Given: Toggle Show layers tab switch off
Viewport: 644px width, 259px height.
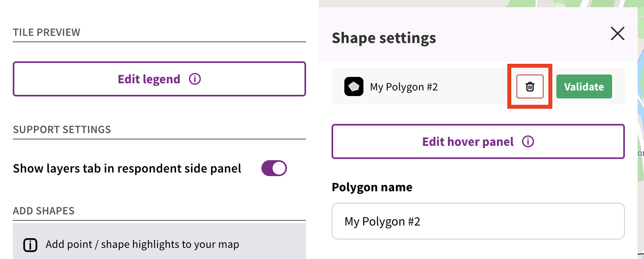Looking at the screenshot, I should [274, 168].
